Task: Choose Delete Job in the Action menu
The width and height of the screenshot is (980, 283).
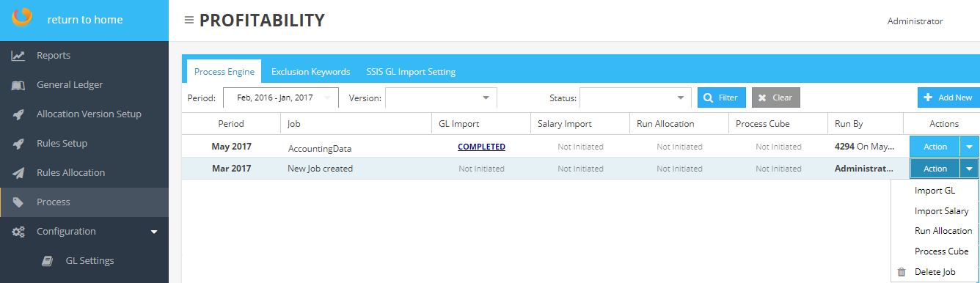Action: point(935,272)
